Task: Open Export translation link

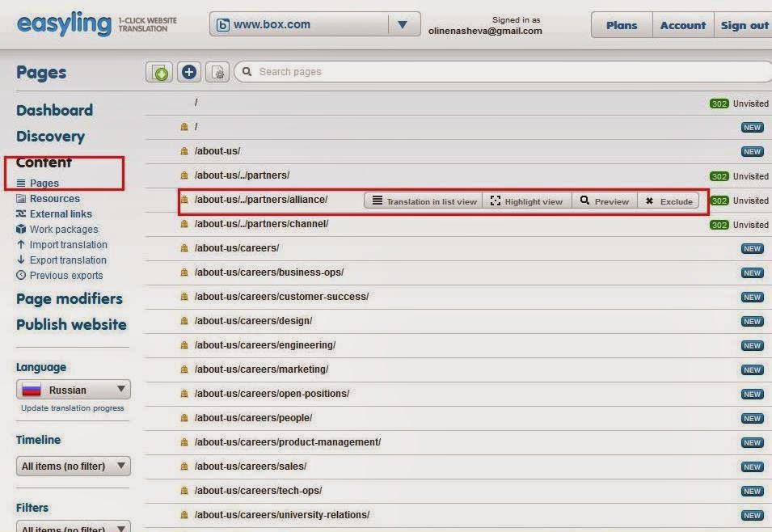Action: click(68, 260)
